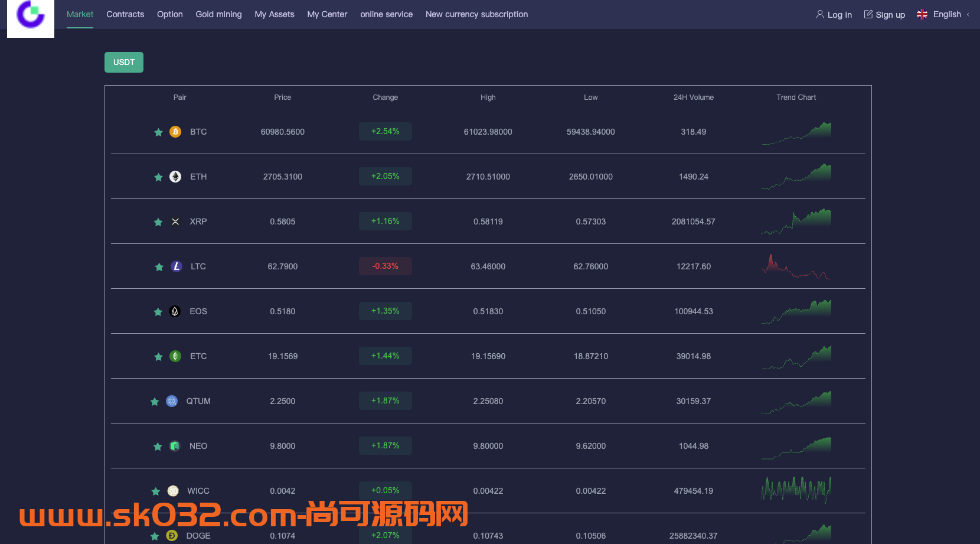This screenshot has width=980, height=544.
Task: Open XRP trend chart thumbnail
Action: [x=796, y=221]
